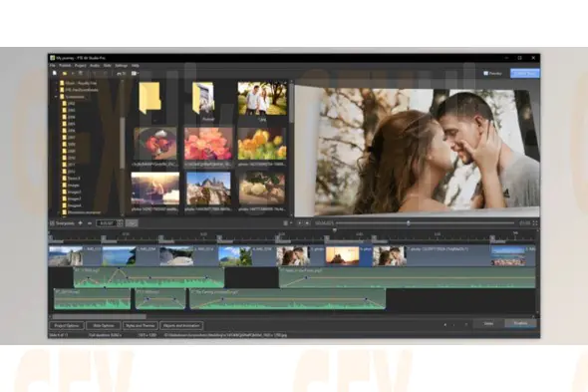Open project using the folder toolbar icon

click(x=65, y=73)
